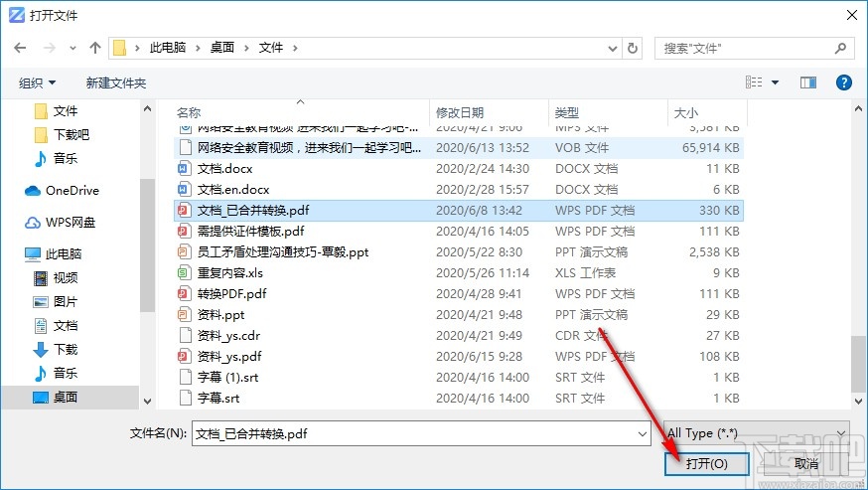Select file 需提供证件模板.pdf
Screen dimensions: 868x490
click(459, 232)
